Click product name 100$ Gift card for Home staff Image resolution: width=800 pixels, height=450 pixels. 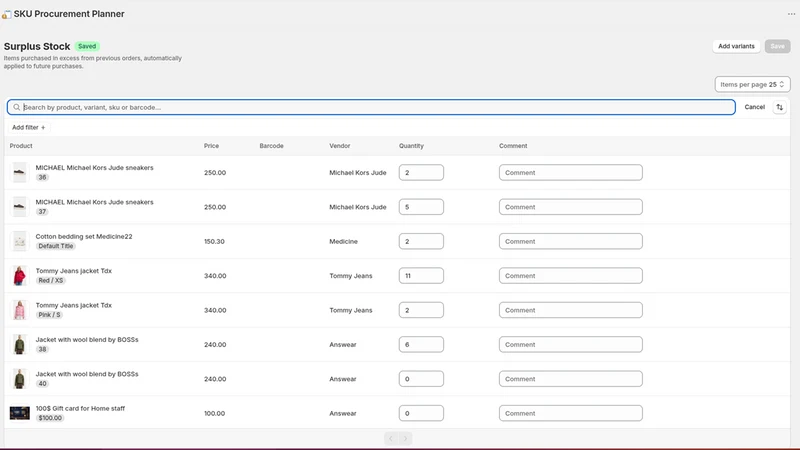[x=80, y=408]
